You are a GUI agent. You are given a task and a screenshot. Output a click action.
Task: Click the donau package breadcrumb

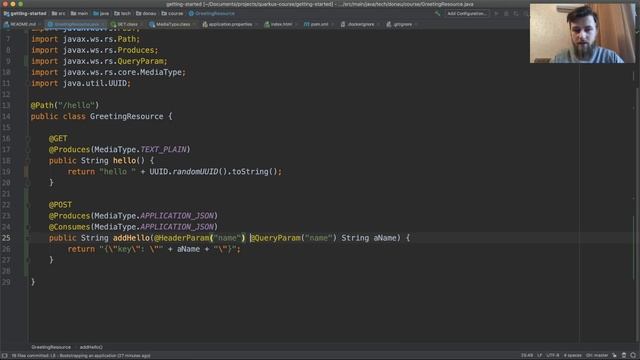pyautogui.click(x=146, y=13)
